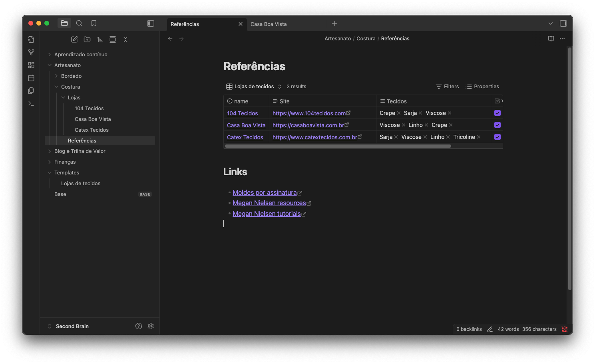The height and width of the screenshot is (364, 595).
Task: Open the Megan Nielsen resources link
Action: tap(269, 203)
